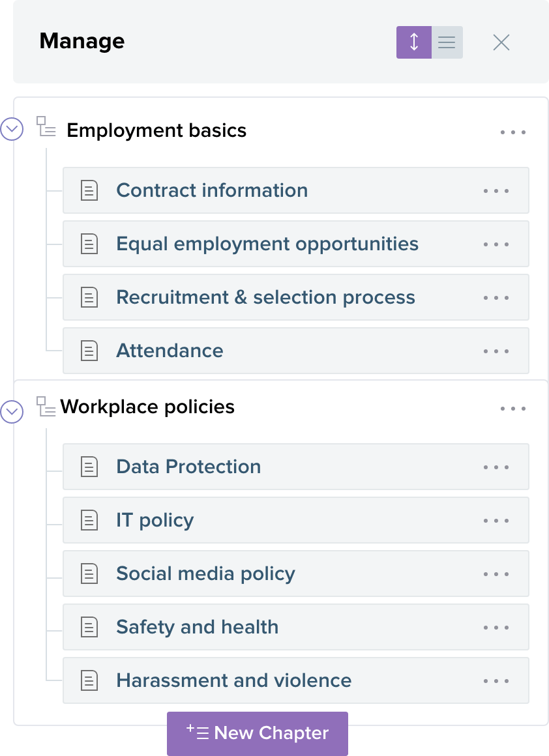This screenshot has height=756, width=549.
Task: Switch to list view with the lines toggle
Action: click(447, 42)
